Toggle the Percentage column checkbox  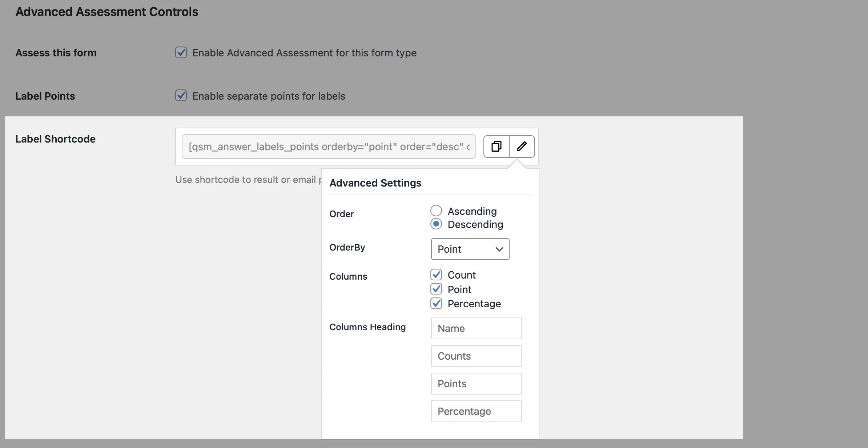(436, 303)
